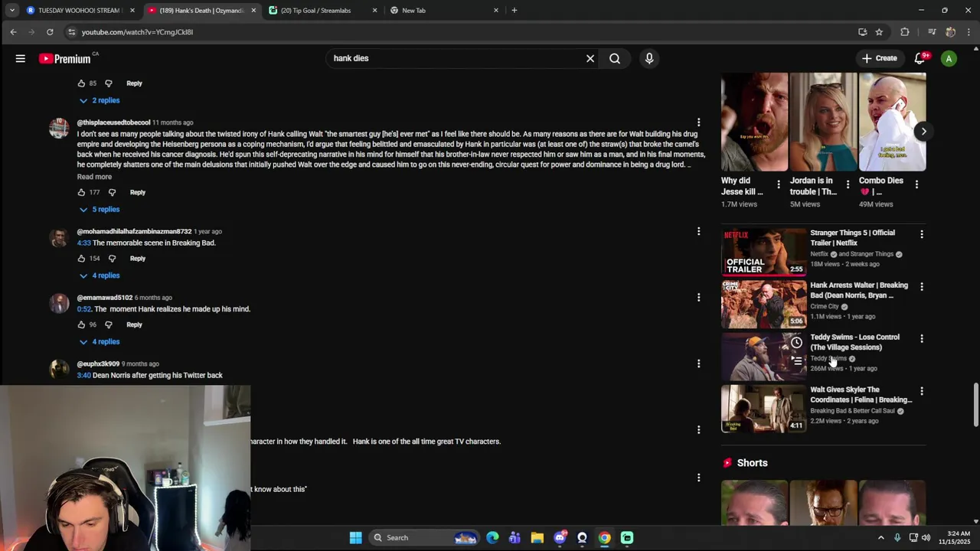Open YouTube notifications bell

[920, 58]
